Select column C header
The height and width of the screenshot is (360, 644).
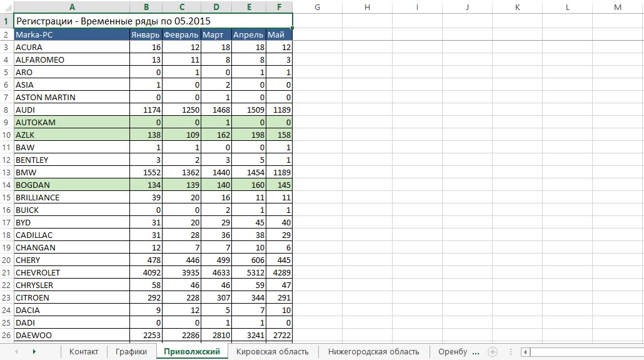182,7
